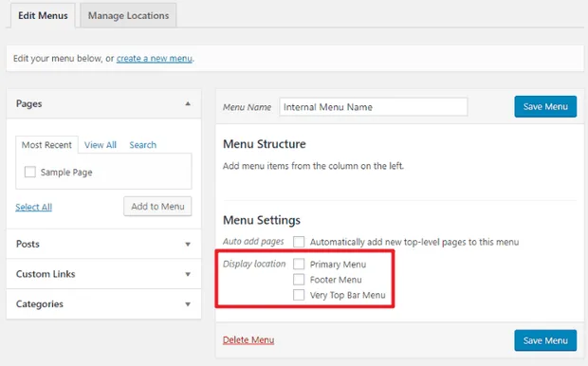Select the Edit Menus tab
The width and height of the screenshot is (588, 366).
point(43,15)
